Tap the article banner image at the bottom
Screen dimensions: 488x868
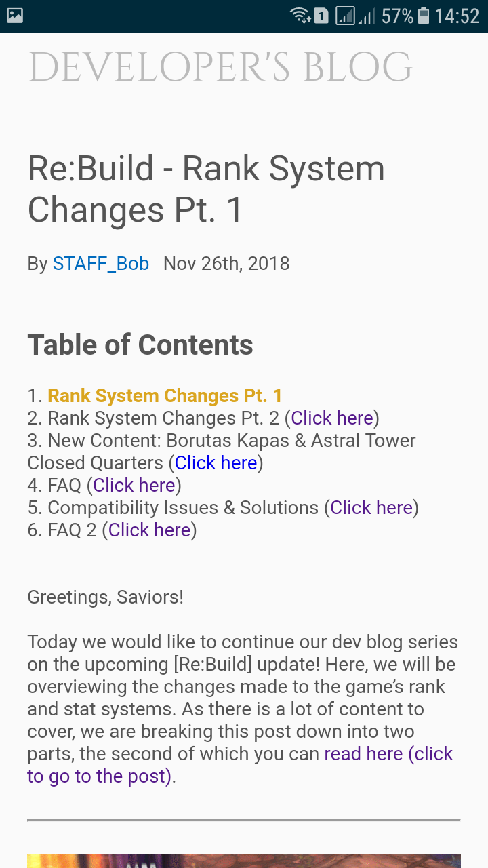point(244,860)
